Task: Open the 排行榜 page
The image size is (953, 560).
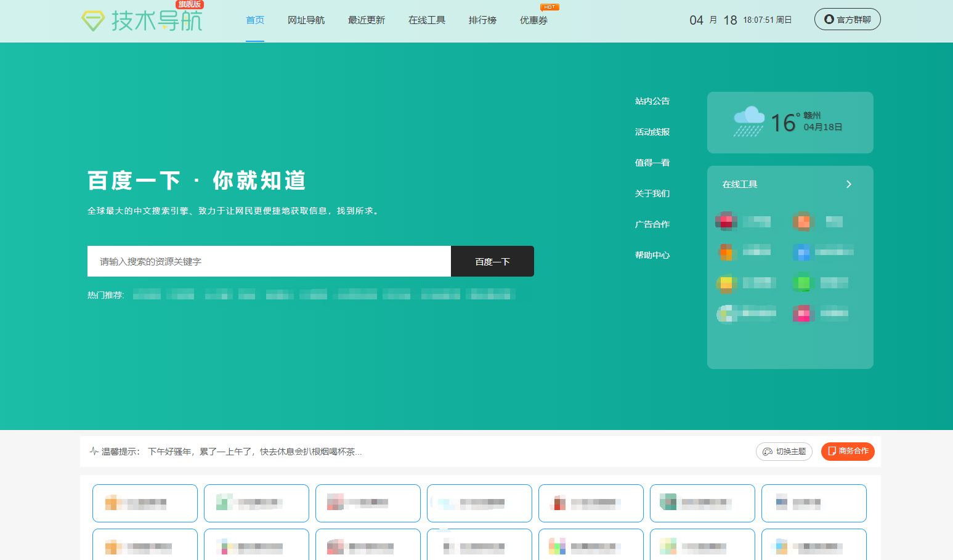Action: tap(482, 20)
